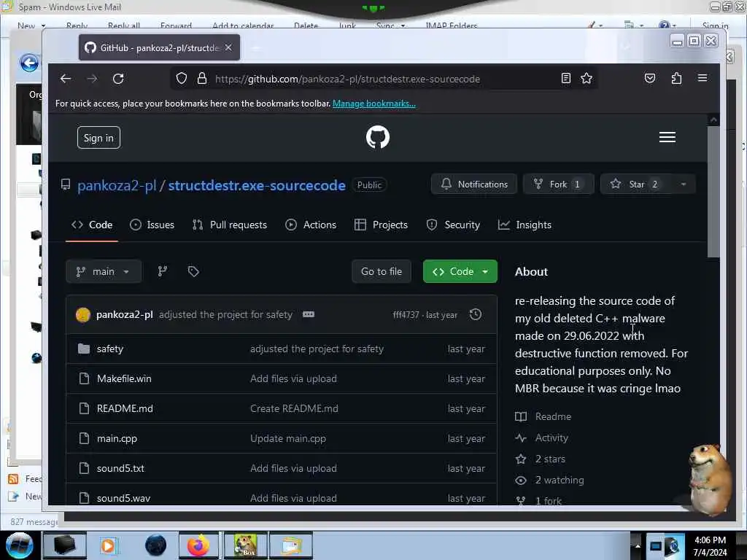Toggle reader view icon in address bar
Image resolution: width=747 pixels, height=560 pixels.
[565, 79]
